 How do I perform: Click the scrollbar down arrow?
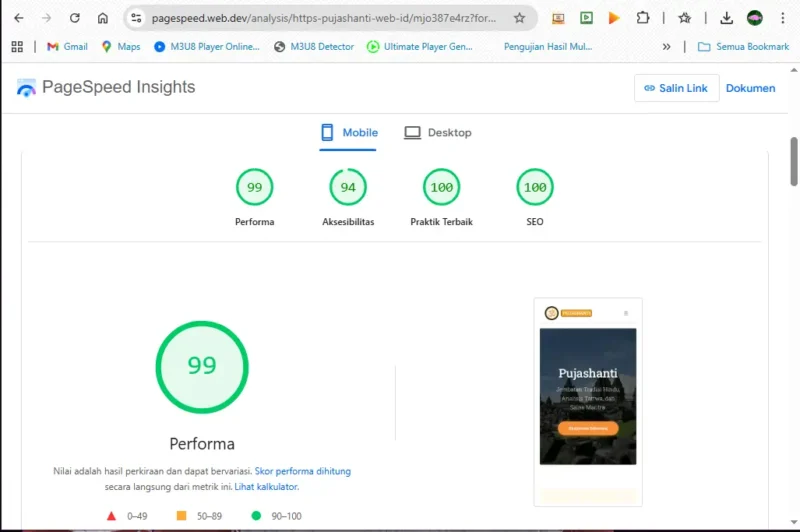794,522
